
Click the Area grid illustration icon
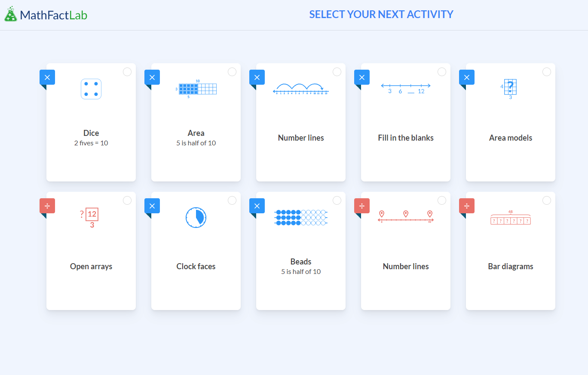click(196, 89)
